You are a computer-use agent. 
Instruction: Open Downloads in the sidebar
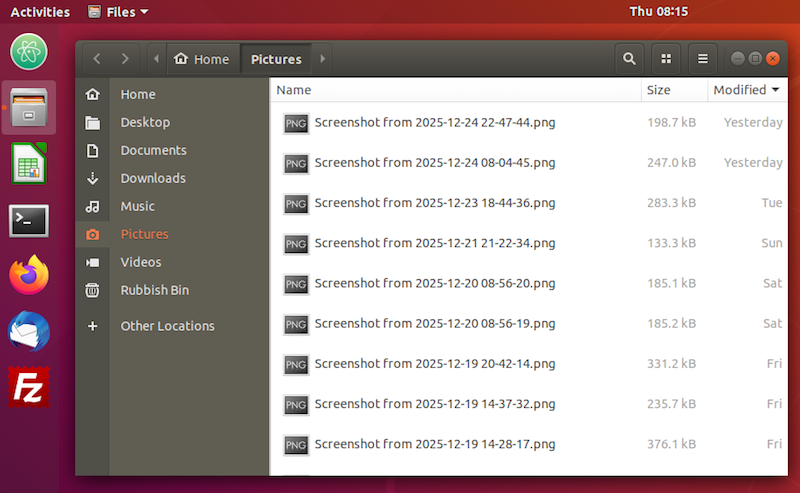tap(172, 178)
